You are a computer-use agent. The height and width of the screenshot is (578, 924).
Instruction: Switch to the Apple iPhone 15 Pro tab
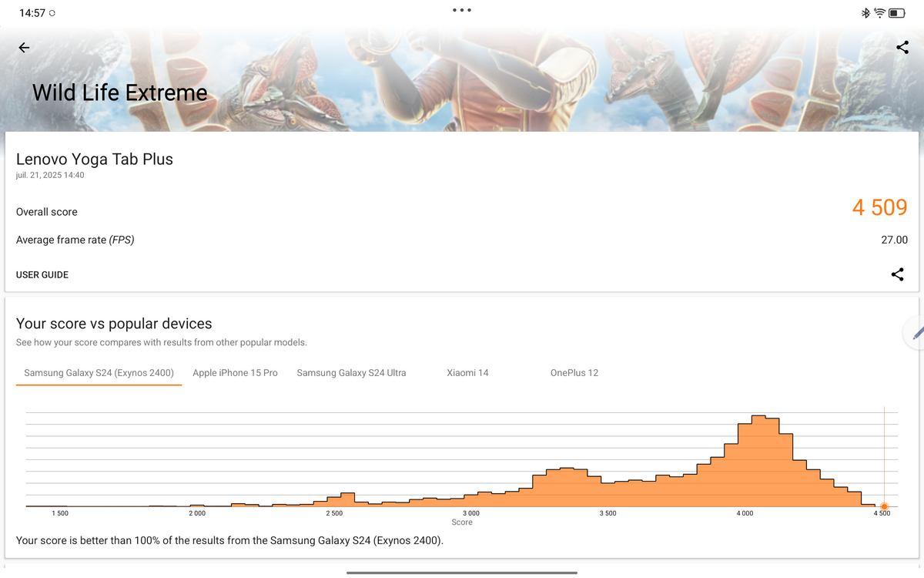(235, 373)
